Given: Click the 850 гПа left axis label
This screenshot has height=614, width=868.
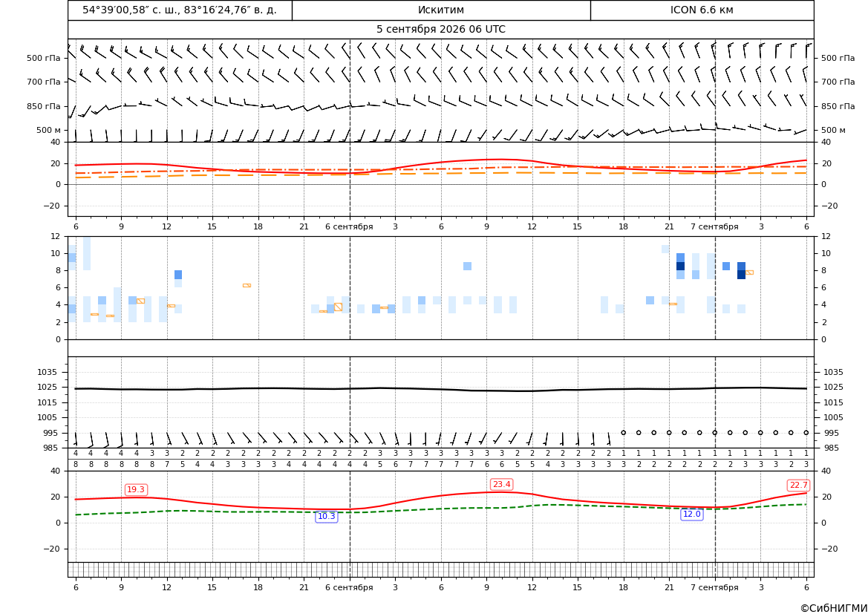Looking at the screenshot, I should (x=43, y=105).
